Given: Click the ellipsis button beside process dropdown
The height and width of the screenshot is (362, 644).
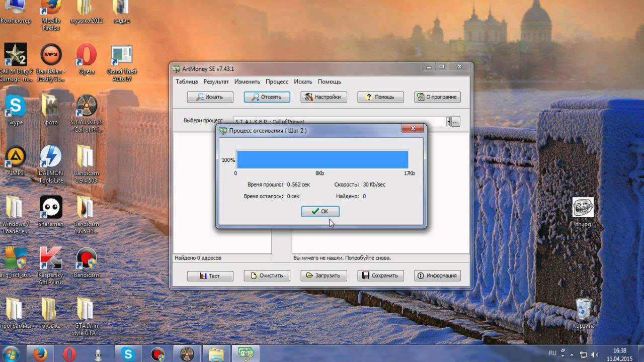Looking at the screenshot, I should pos(456,121).
